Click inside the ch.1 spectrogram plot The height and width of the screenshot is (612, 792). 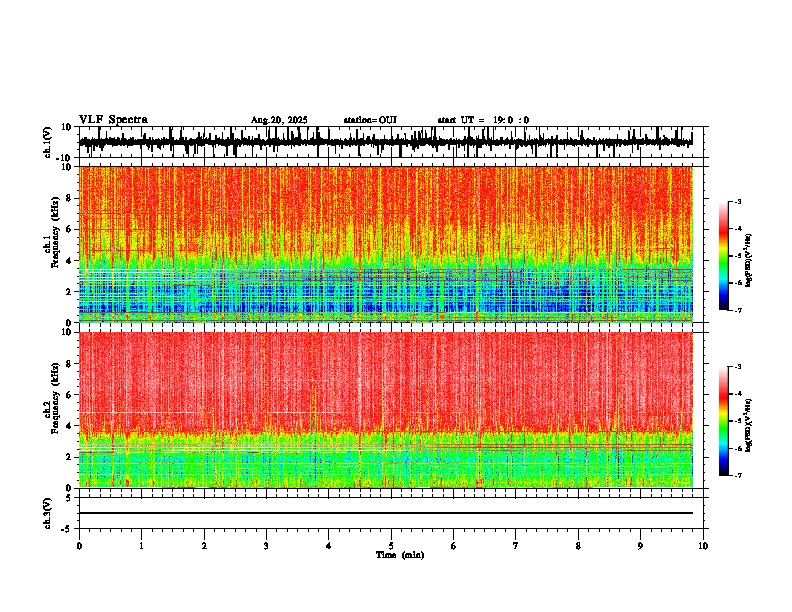click(x=385, y=244)
